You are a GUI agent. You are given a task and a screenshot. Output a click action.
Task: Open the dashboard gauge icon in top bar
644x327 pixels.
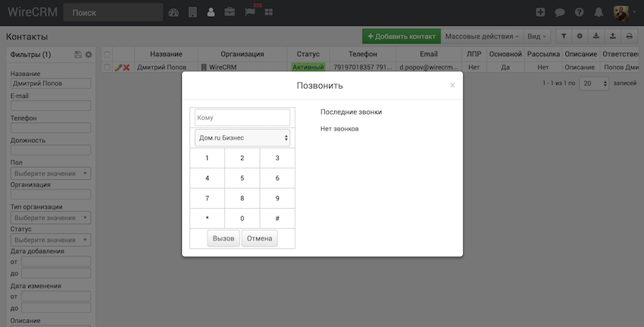click(174, 12)
